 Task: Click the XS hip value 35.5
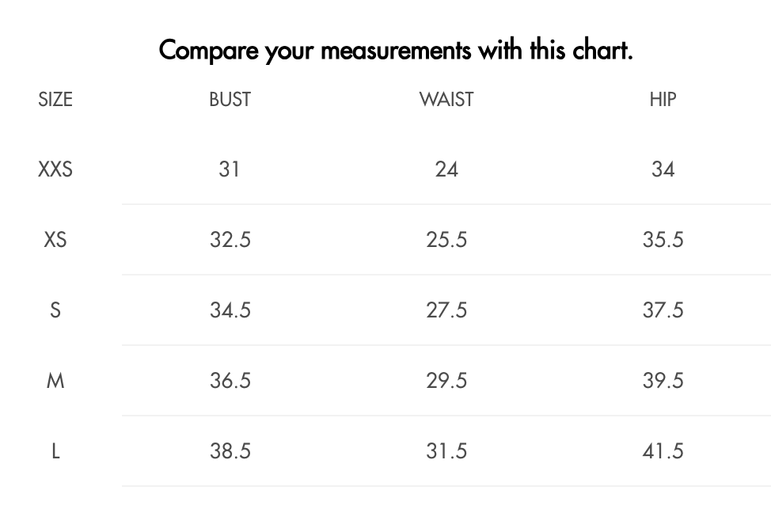click(663, 240)
